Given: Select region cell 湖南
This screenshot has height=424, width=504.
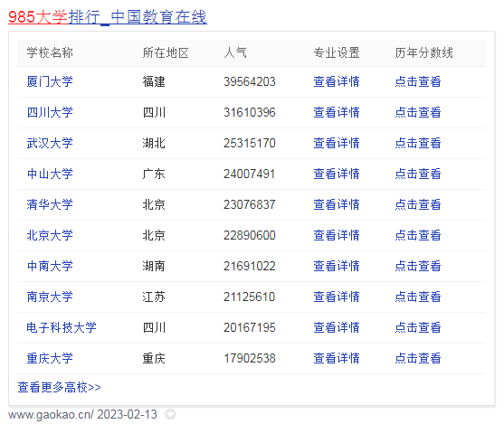Looking at the screenshot, I should click(x=154, y=266).
